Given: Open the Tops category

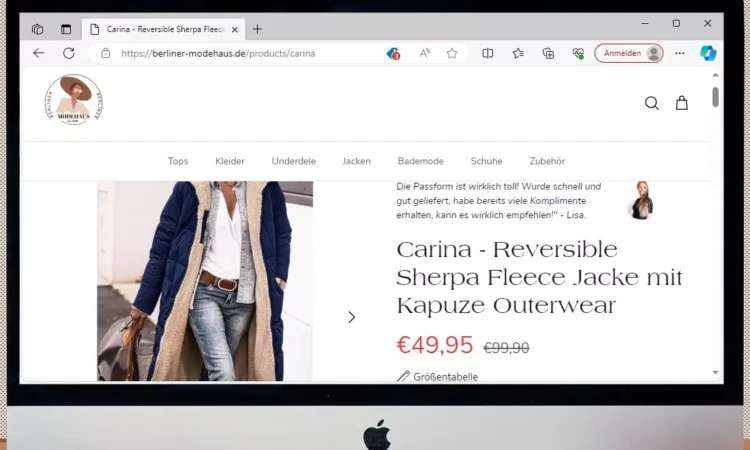Looking at the screenshot, I should (178, 161).
